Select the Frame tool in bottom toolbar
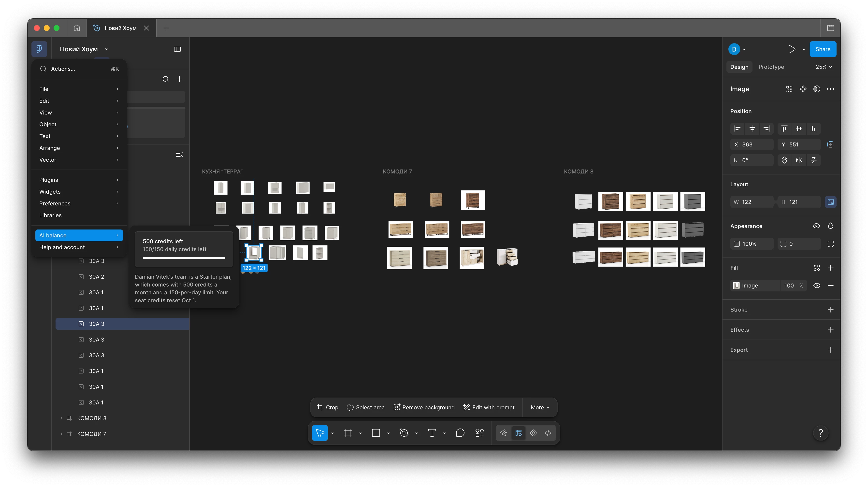Image resolution: width=868 pixels, height=487 pixels. click(x=348, y=433)
